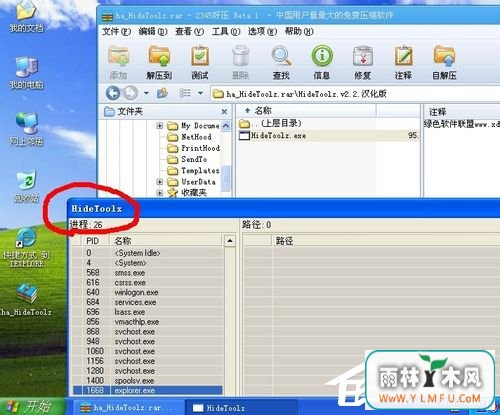Go back with the blue back arrow

113,93
